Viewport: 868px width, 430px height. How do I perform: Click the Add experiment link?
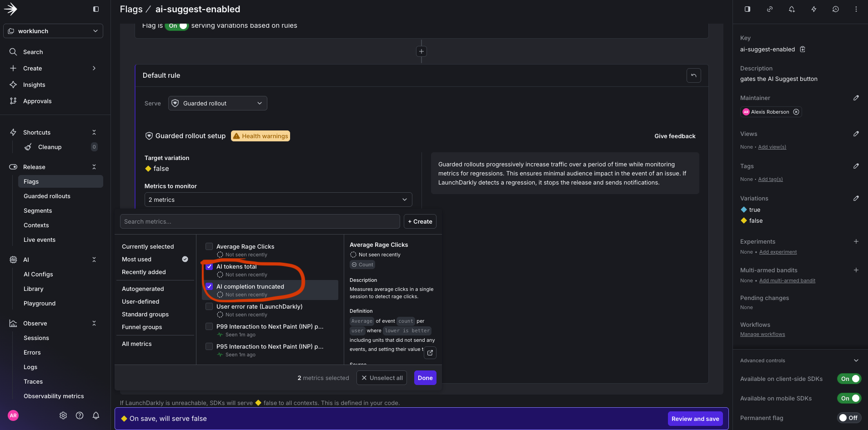778,252
